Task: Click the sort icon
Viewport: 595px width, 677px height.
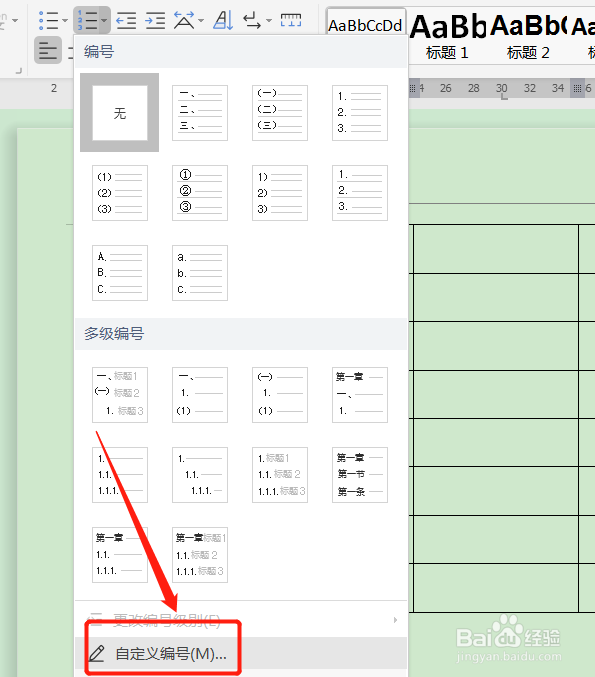Action: 223,20
